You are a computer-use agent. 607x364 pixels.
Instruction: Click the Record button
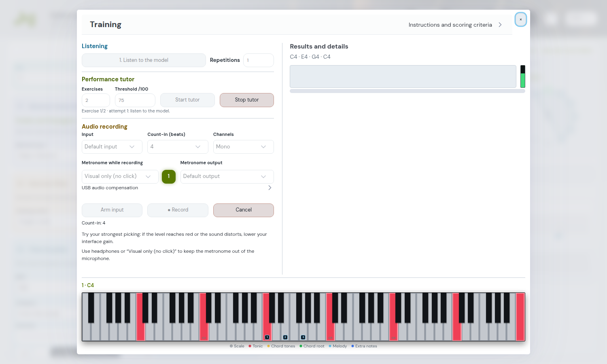(178, 210)
